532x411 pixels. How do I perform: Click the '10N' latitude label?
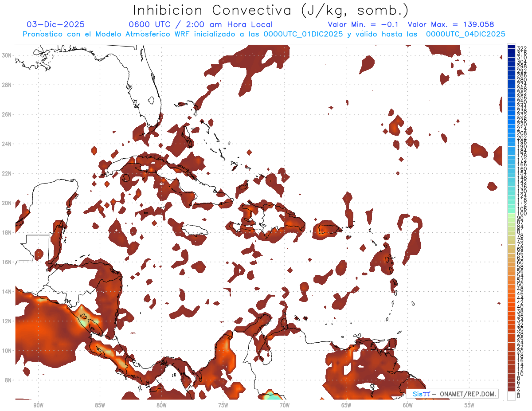tap(7, 351)
